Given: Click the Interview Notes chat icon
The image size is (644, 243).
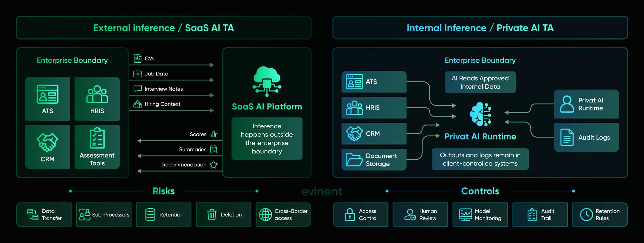Looking at the screenshot, I should [138, 88].
